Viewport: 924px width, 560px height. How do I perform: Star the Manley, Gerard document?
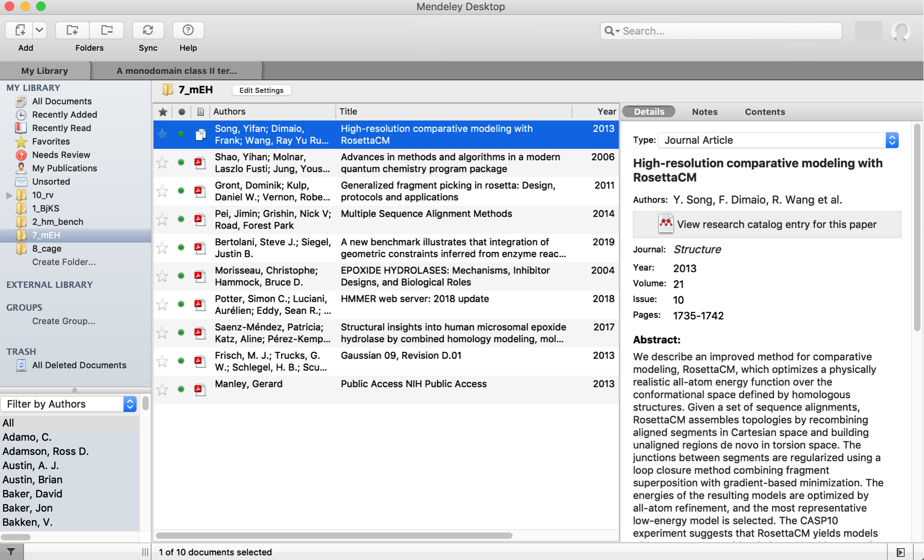coord(162,389)
